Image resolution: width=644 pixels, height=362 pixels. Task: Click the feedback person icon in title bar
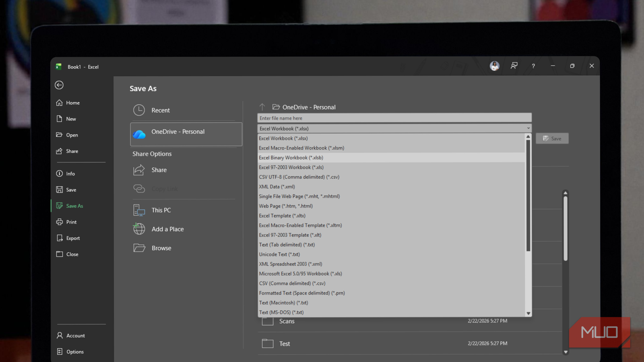(514, 66)
